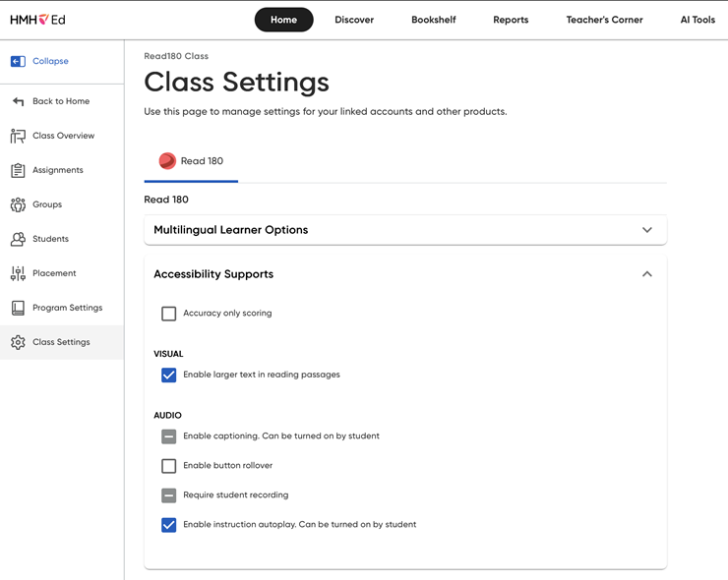Click the Accuracy only scoring label
The image size is (728, 580).
click(x=227, y=314)
